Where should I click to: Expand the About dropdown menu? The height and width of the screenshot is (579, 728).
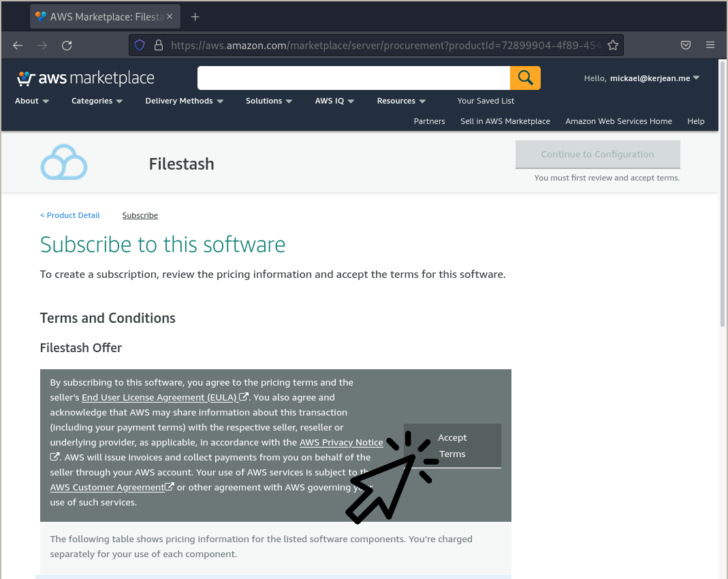(31, 101)
